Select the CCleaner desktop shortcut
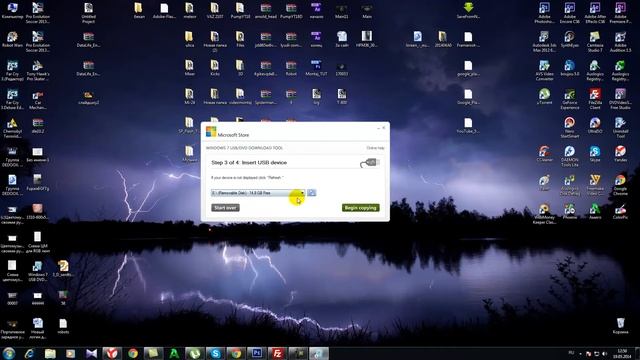This screenshot has height=360, width=640. (x=544, y=154)
